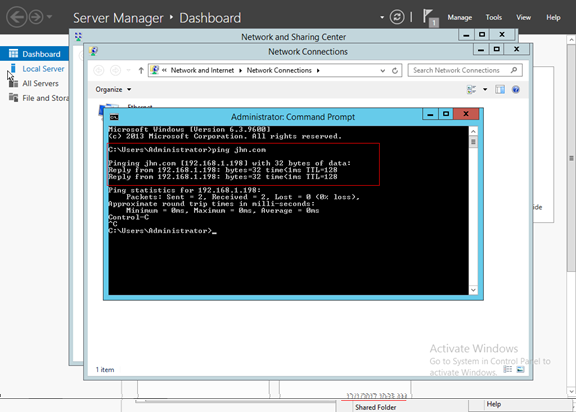Open the View menu
Screen dimensions: 580x412
click(x=523, y=17)
